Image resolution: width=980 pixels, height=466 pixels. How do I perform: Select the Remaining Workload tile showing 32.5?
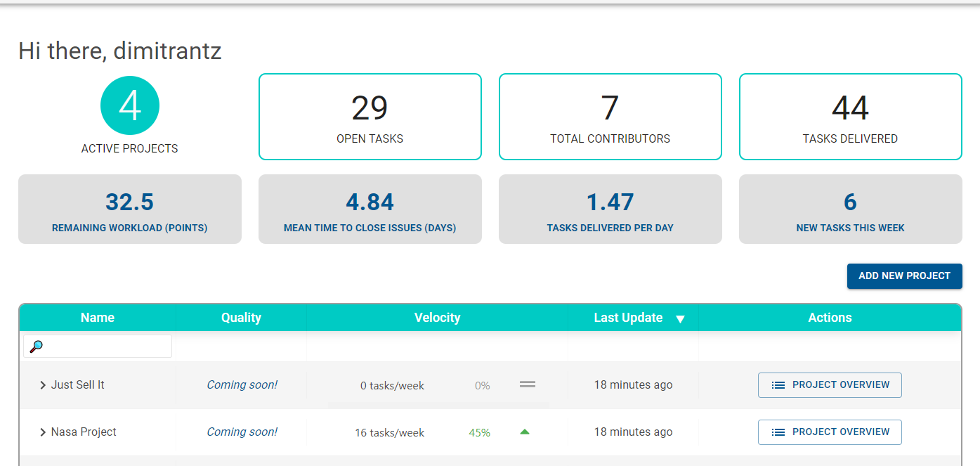click(130, 209)
